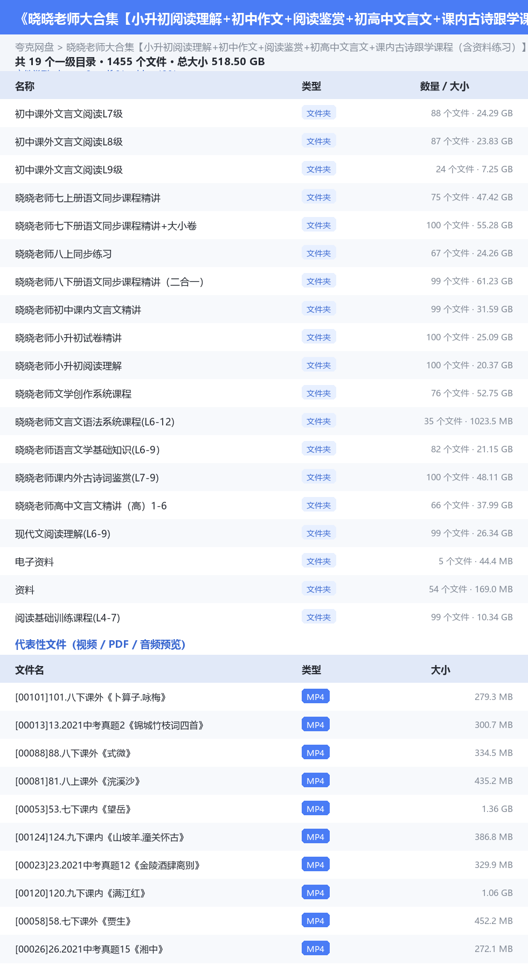The height and width of the screenshot is (980, 528).
Task: Open 13.2021中考真题2《锦城竹枝词四首》
Action: click(110, 725)
